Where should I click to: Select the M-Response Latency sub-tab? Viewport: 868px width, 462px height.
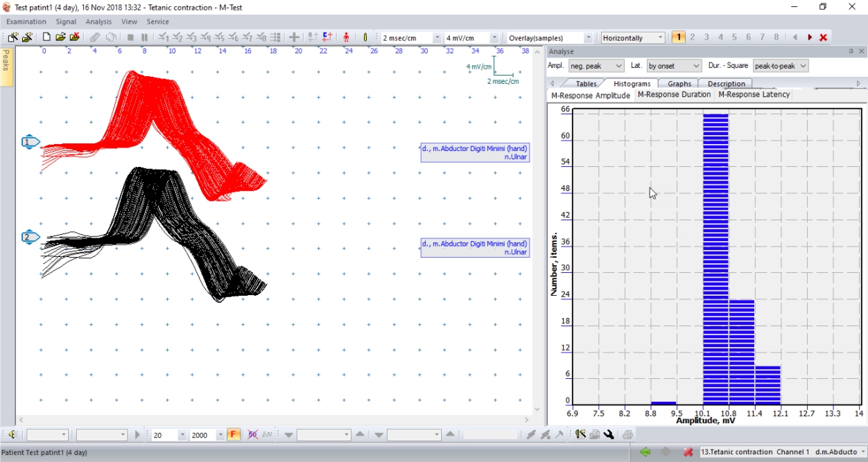[754, 95]
